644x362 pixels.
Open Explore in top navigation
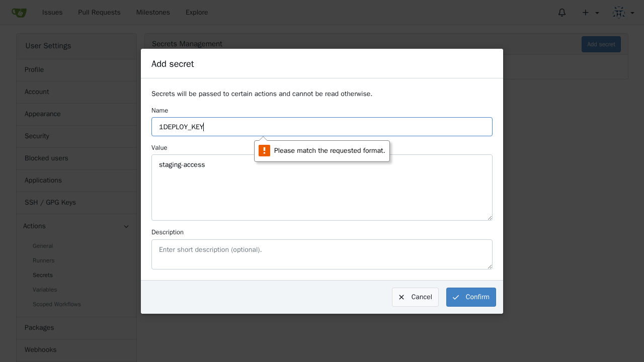coord(197,13)
